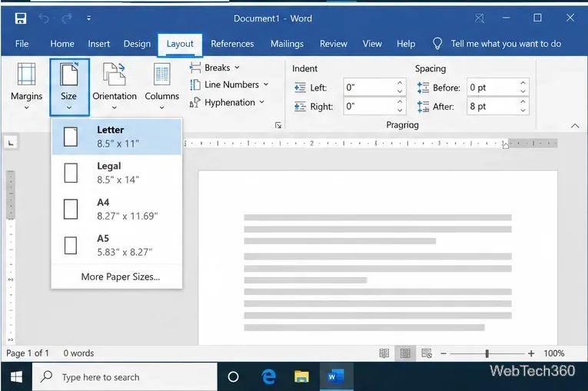Increase Spacing Before value
The height and width of the screenshot is (391, 588).
click(x=523, y=83)
